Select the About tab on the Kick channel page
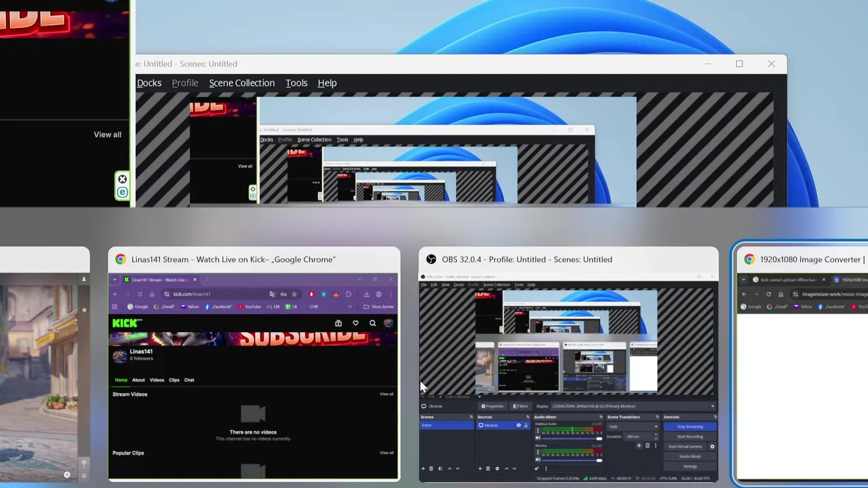 (x=138, y=380)
